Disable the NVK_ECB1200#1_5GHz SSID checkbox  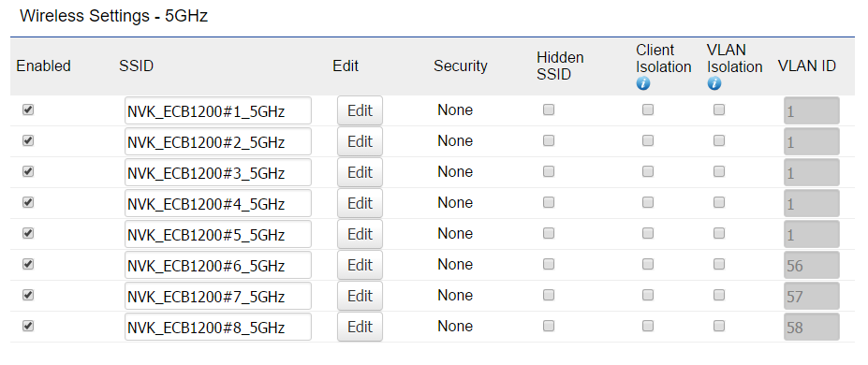pyautogui.click(x=28, y=110)
